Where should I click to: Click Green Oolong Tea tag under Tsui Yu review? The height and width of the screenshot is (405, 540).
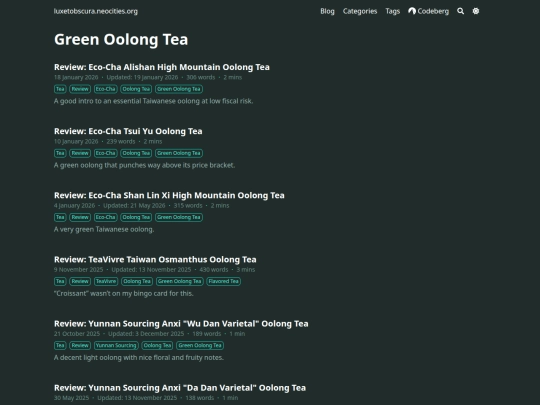click(x=179, y=153)
